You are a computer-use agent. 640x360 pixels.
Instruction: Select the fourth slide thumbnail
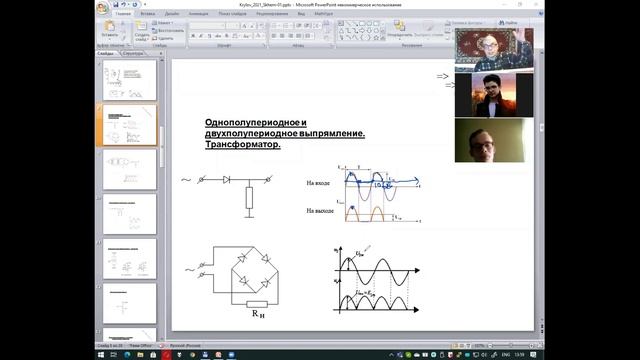[x=129, y=214]
